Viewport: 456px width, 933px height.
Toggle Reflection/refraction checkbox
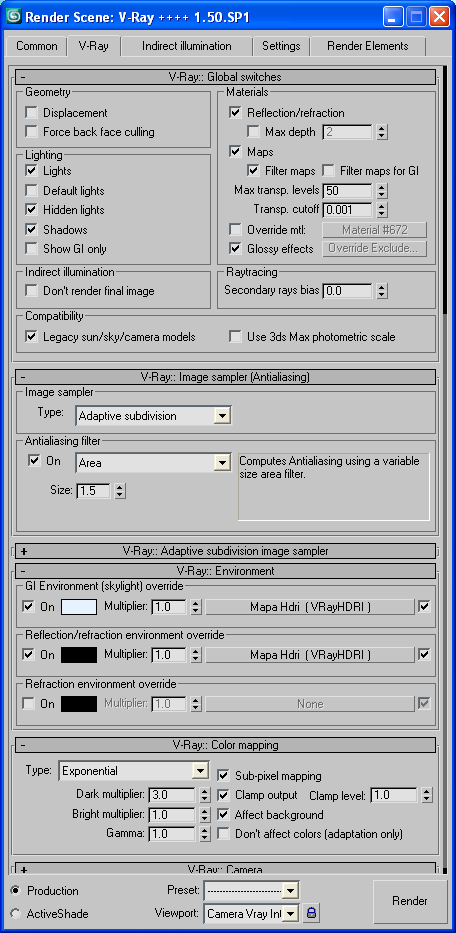(x=235, y=112)
